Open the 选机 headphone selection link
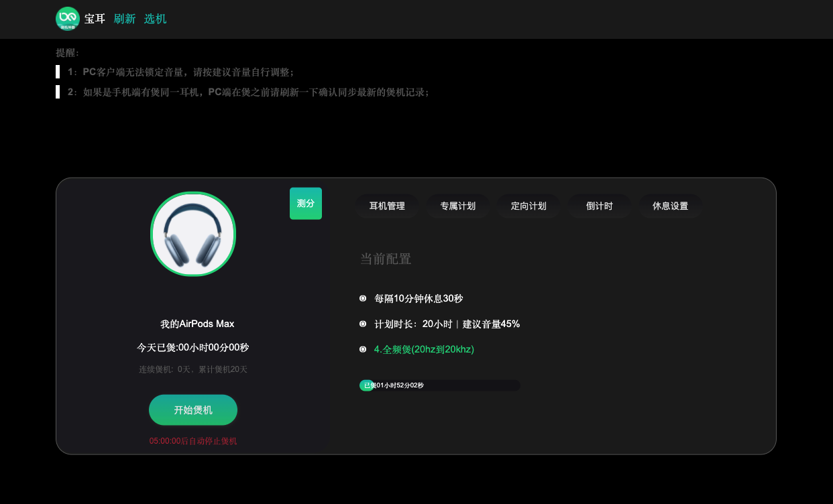833x504 pixels. [x=156, y=19]
